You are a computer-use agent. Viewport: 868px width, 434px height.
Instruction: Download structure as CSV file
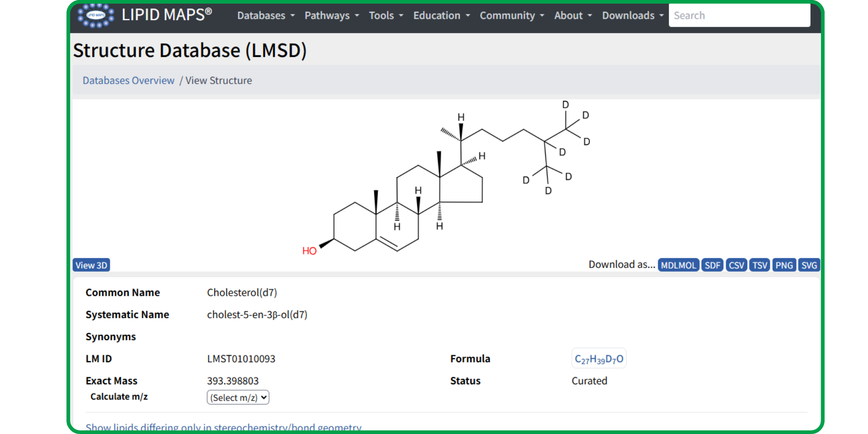point(736,265)
